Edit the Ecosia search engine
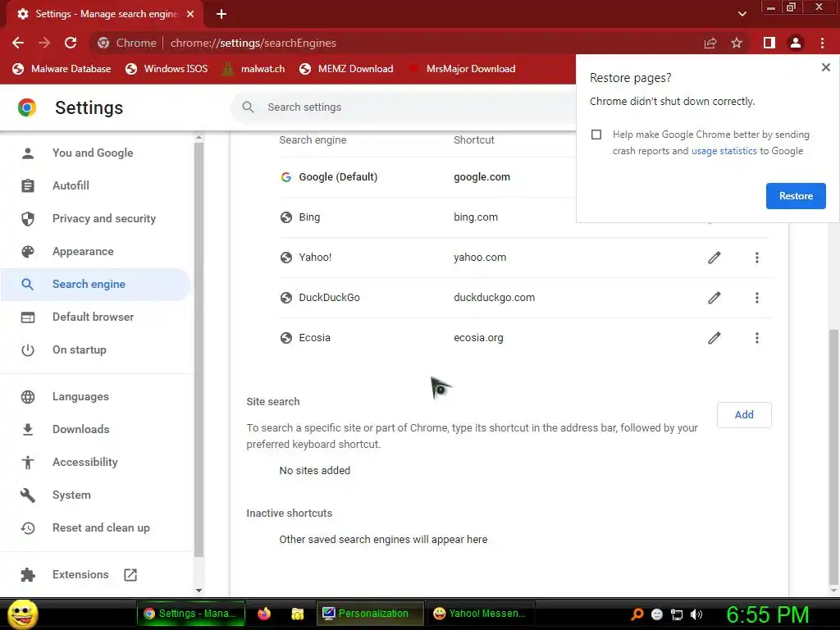This screenshot has height=630, width=840. 714,338
